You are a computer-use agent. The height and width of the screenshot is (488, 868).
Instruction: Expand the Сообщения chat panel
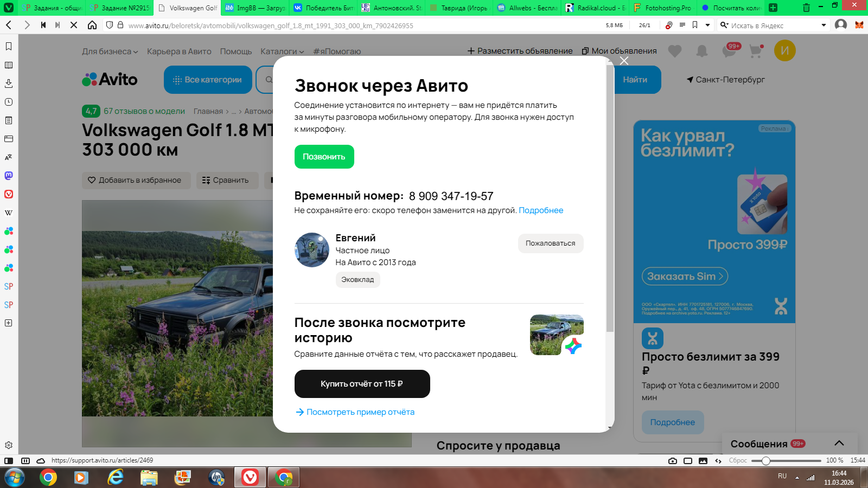click(x=839, y=444)
